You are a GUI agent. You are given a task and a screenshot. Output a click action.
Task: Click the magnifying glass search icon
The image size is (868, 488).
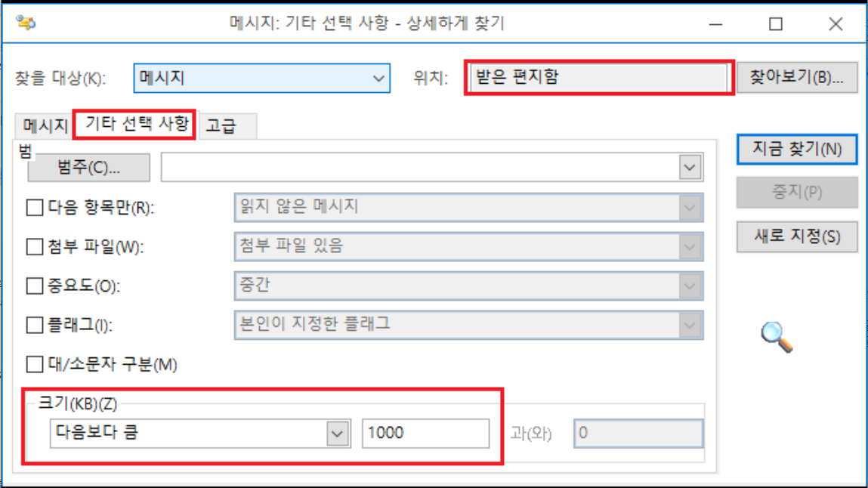[x=777, y=337]
